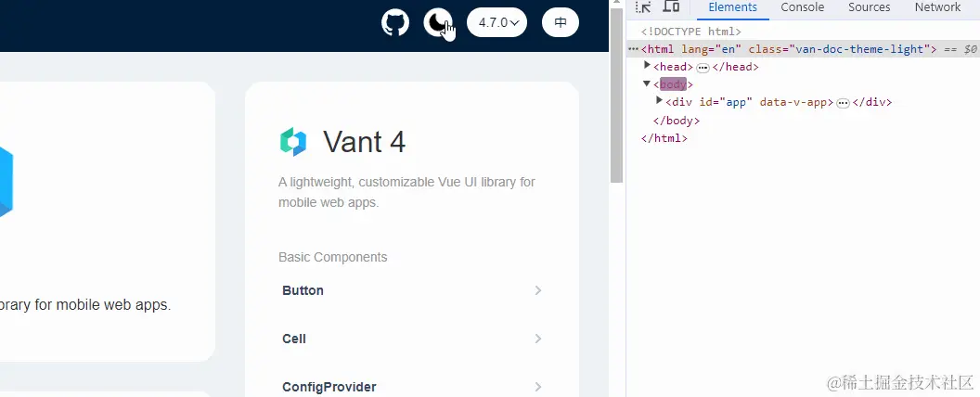This screenshot has width=980, height=397.
Task: Select the highlighted body tag
Action: 673,84
